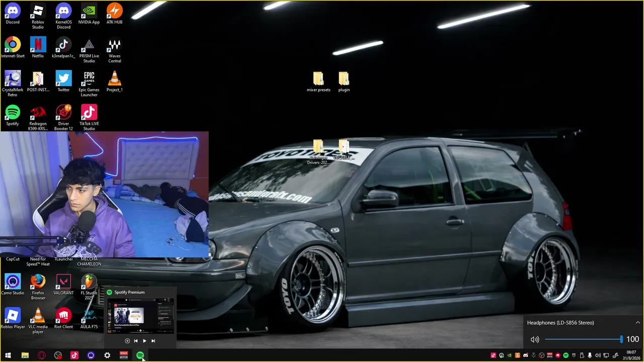Screen dimensions: 644x362
Task: Select the VALORANT desktop shortcut
Action: click(x=63, y=285)
